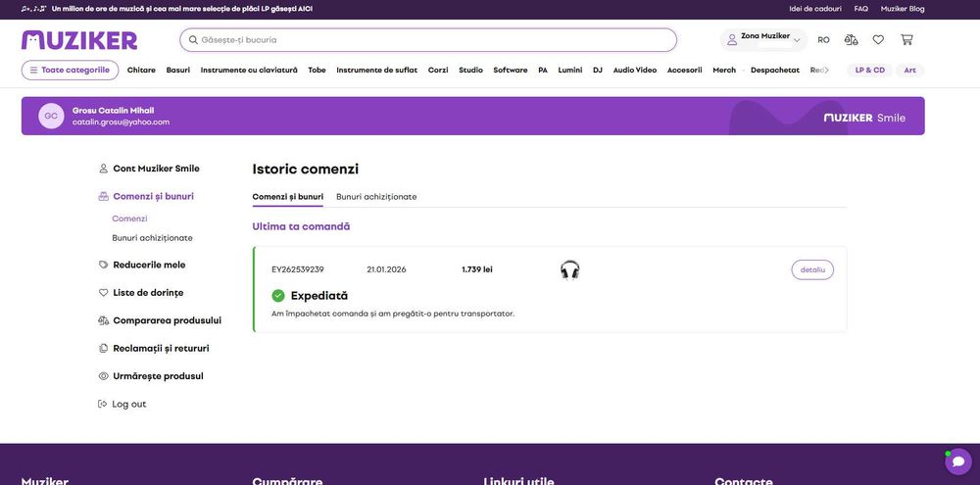The image size is (980, 485).
Task: Open Despachetat category
Action: tap(775, 70)
